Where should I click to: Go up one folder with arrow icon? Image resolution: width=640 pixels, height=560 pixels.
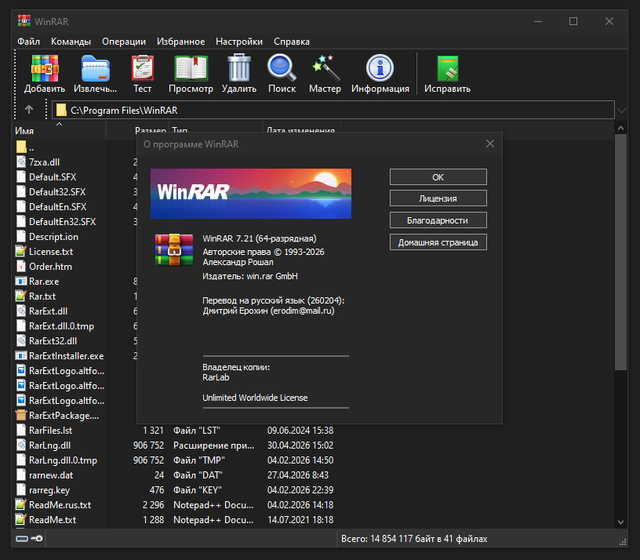(x=29, y=109)
